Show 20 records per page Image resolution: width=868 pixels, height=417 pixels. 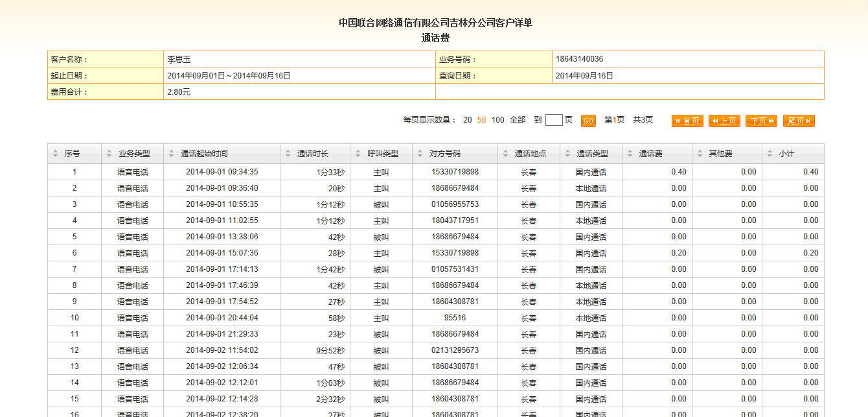[x=468, y=120]
